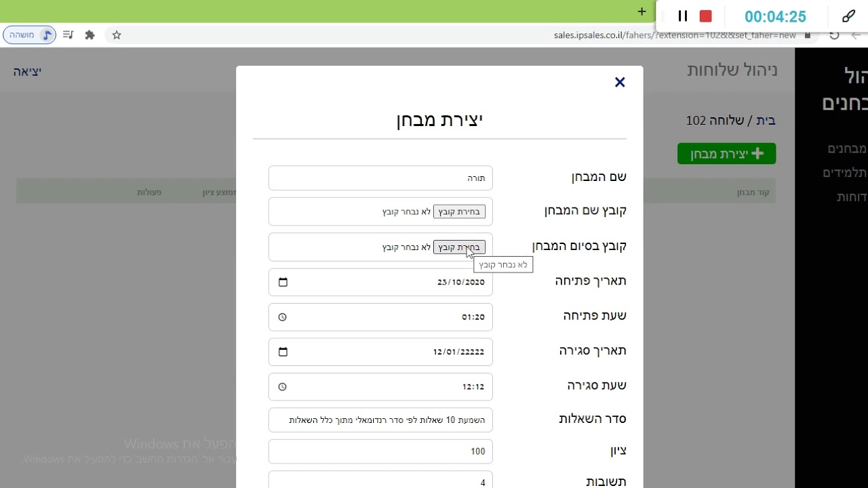This screenshot has height=488, width=868.
Task: Open clock picker for שעת פתיחה
Action: point(283,317)
